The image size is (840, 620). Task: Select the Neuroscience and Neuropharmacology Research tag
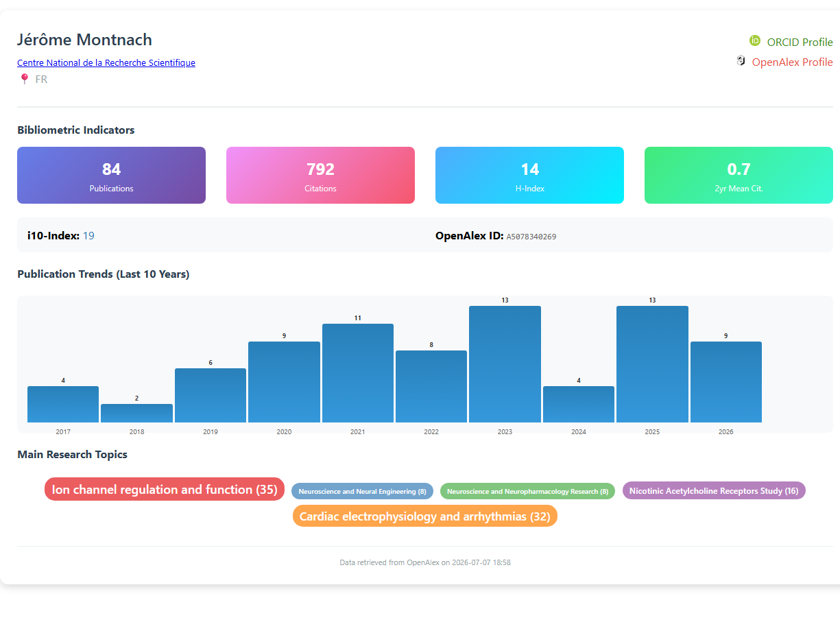click(x=528, y=491)
